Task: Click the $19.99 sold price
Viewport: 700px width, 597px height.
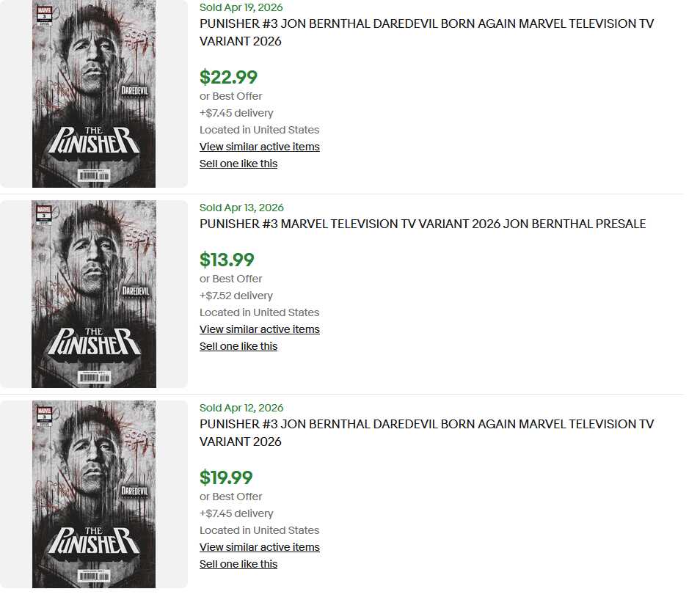Action: (226, 477)
